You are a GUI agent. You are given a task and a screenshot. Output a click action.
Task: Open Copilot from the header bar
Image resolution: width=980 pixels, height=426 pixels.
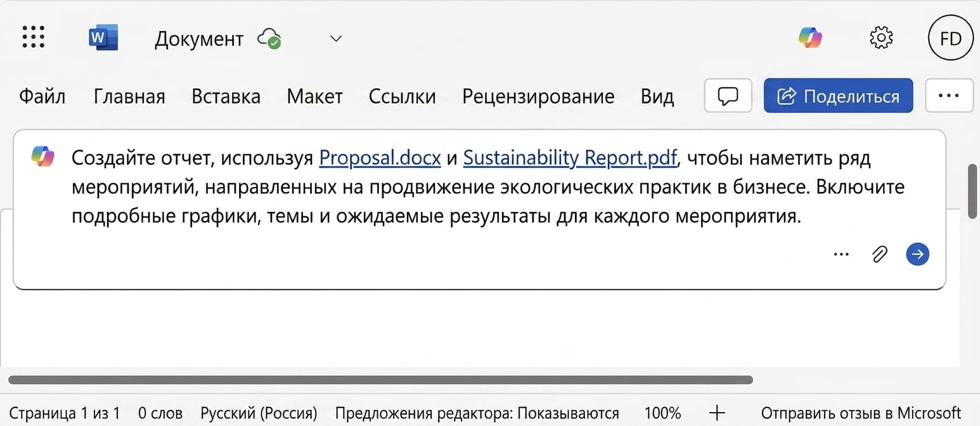tap(810, 37)
